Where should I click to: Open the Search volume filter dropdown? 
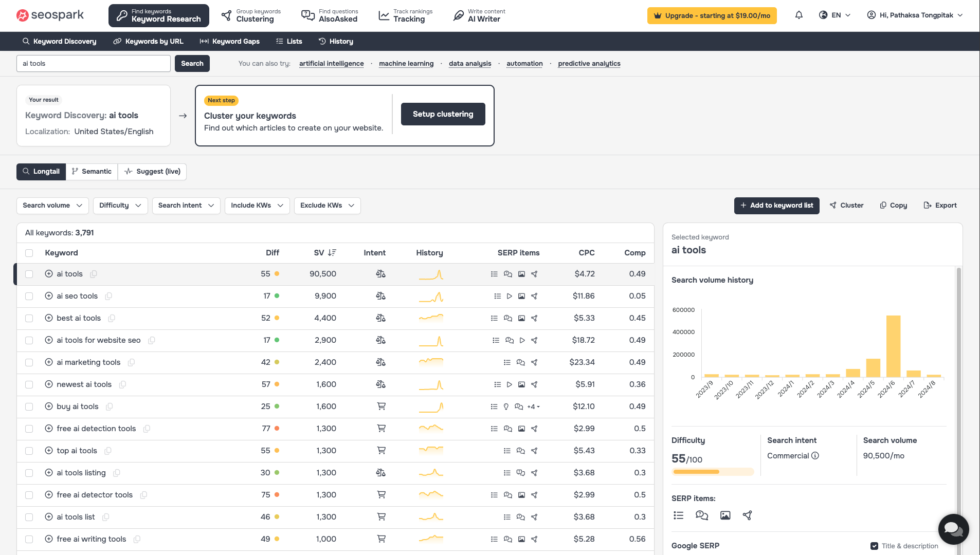coord(52,206)
